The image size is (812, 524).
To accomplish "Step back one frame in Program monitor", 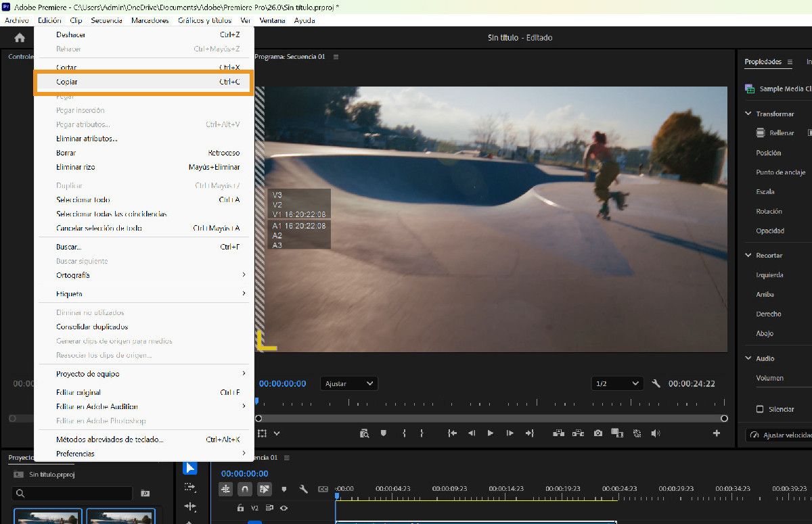I will pos(472,433).
